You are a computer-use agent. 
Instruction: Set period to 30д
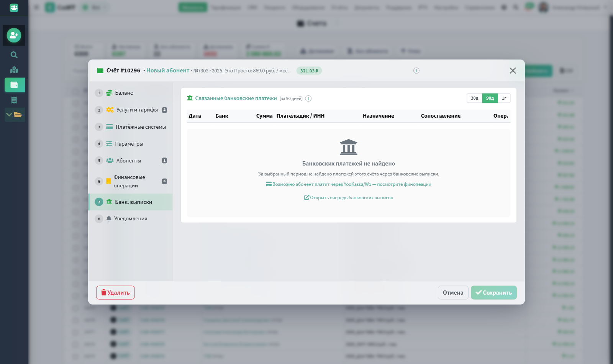[474, 98]
